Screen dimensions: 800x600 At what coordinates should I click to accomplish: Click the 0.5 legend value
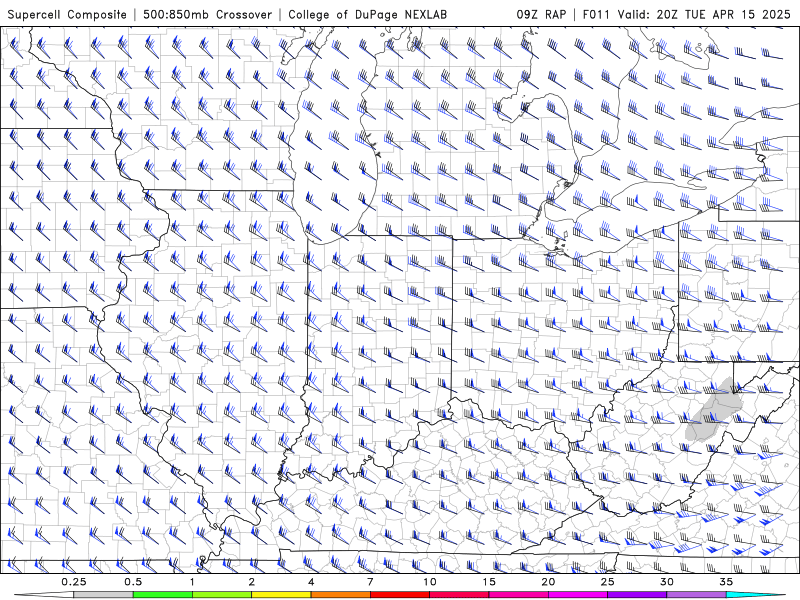(133, 582)
